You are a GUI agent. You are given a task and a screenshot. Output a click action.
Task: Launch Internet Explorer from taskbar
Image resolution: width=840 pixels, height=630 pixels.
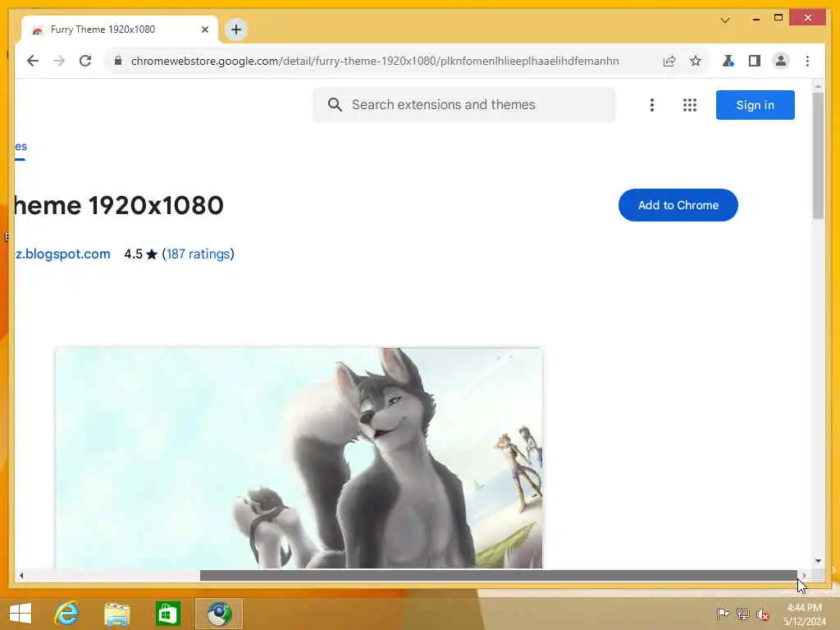(67, 614)
